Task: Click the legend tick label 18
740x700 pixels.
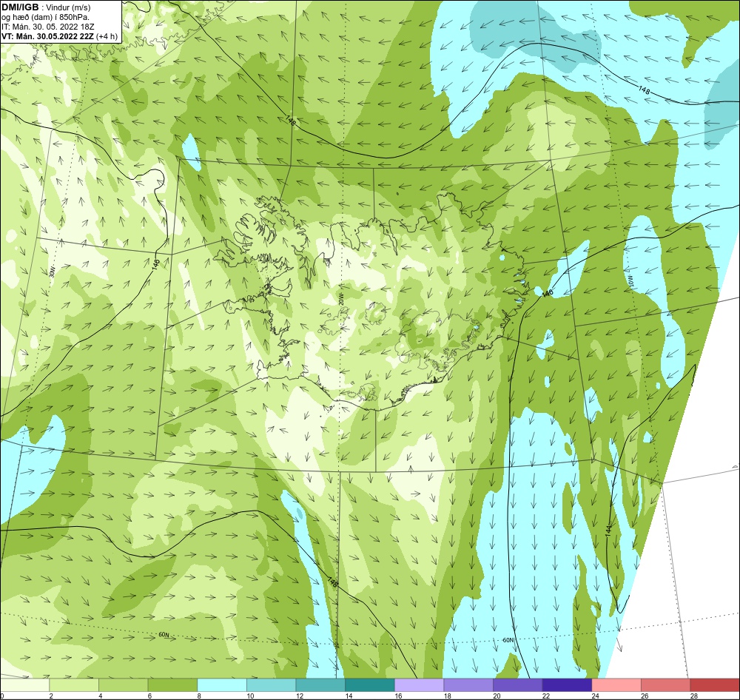Action: [448, 696]
